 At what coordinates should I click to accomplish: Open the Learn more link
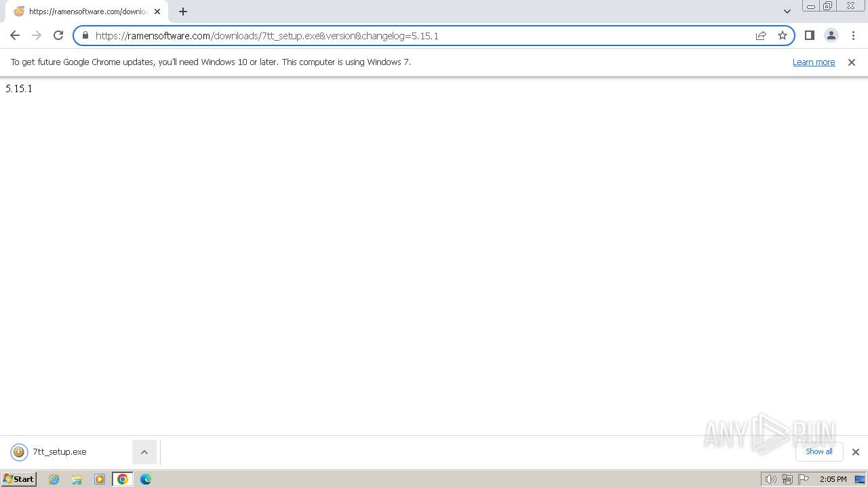tap(814, 62)
